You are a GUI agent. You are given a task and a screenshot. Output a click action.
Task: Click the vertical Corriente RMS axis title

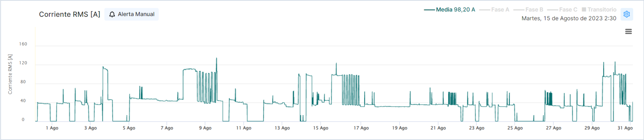pos(10,74)
